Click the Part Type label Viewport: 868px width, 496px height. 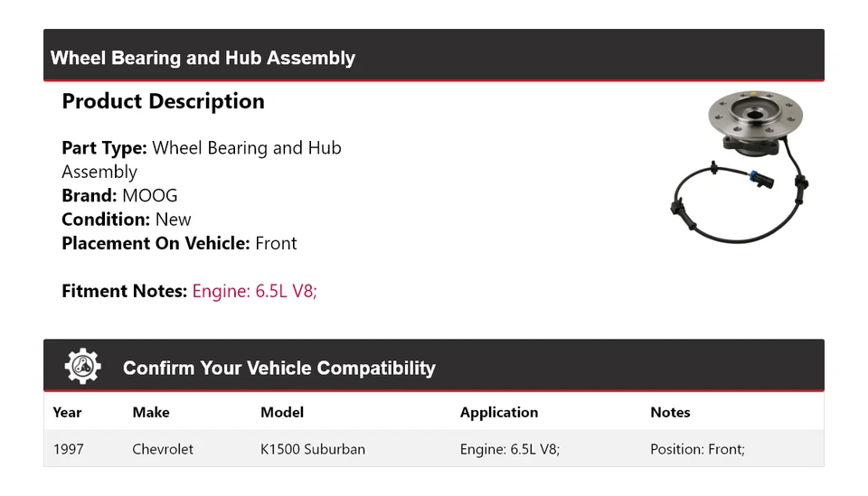tap(104, 148)
